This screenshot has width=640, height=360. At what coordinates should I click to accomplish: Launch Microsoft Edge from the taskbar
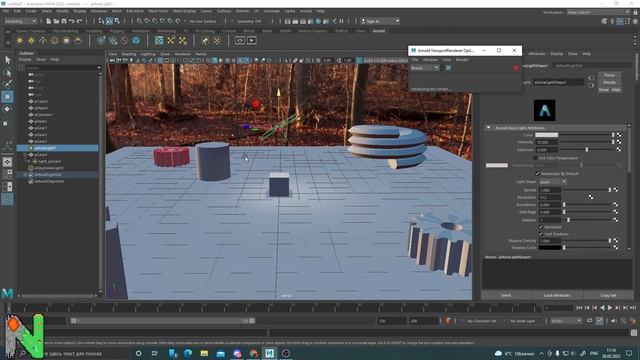pos(188,353)
